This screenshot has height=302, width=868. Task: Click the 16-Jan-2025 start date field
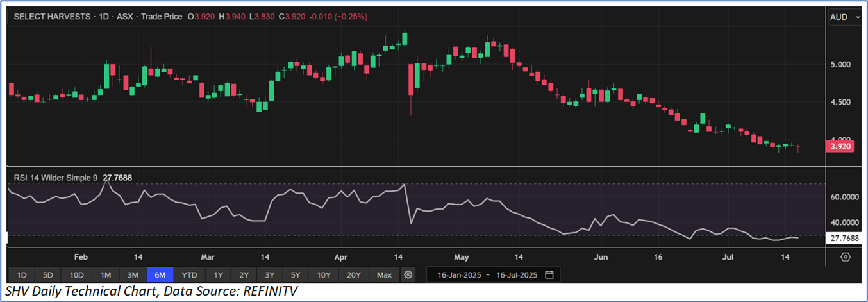click(x=457, y=275)
